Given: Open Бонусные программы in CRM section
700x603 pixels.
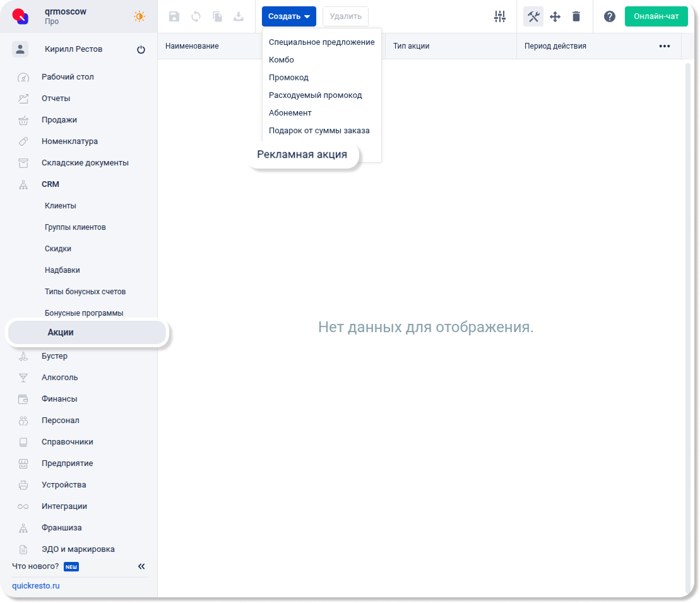Looking at the screenshot, I should click(84, 313).
